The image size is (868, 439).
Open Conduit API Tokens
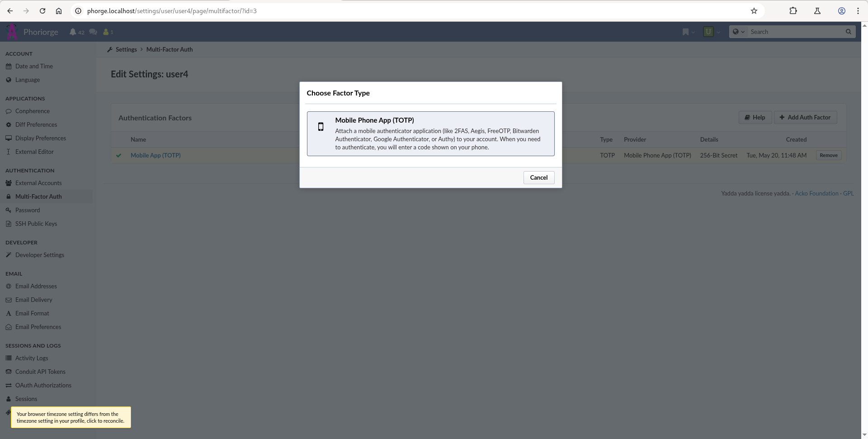[x=40, y=372]
